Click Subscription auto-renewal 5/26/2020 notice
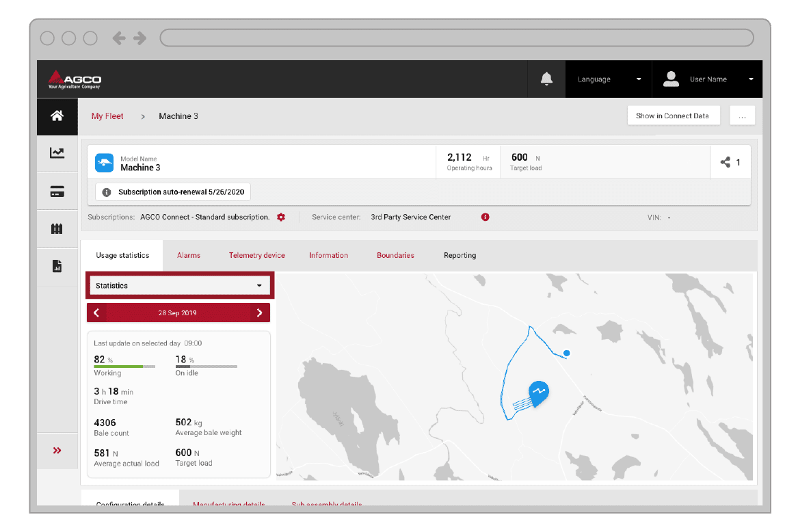 (x=173, y=192)
